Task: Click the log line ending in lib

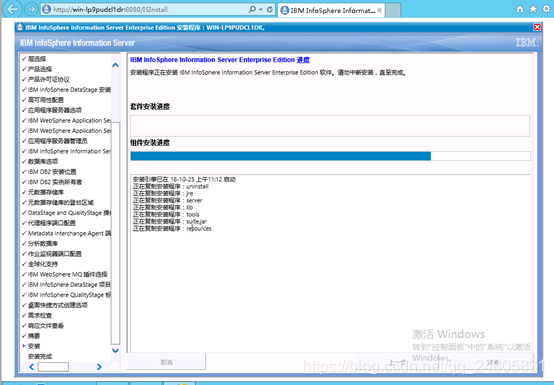Action: point(163,207)
